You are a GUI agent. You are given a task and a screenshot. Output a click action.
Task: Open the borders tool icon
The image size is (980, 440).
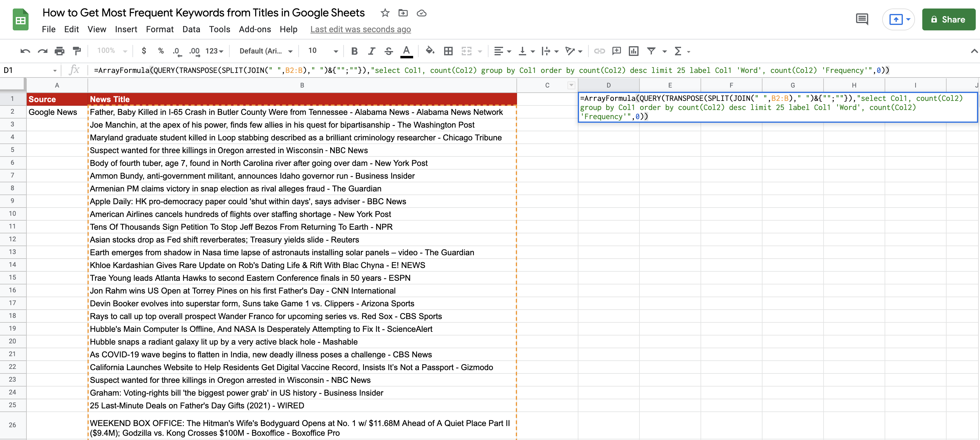click(448, 51)
